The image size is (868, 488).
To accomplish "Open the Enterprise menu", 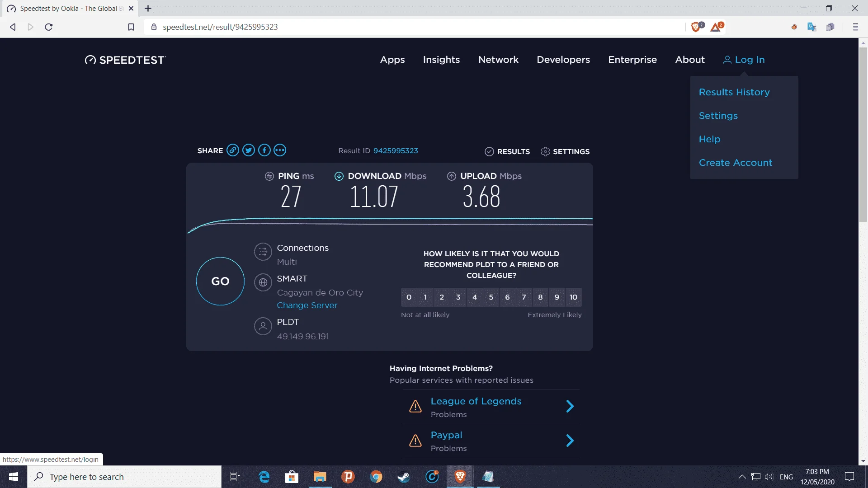I will (632, 60).
